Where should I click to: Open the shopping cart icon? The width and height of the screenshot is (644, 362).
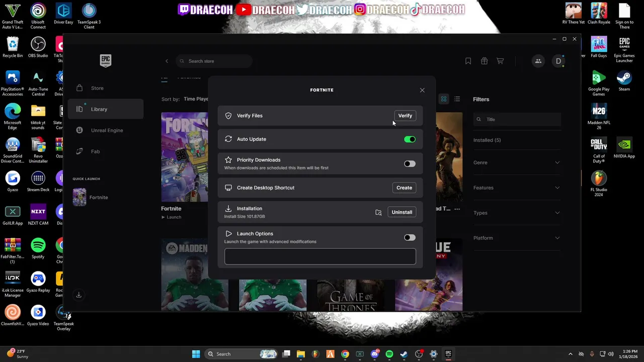[500, 61]
